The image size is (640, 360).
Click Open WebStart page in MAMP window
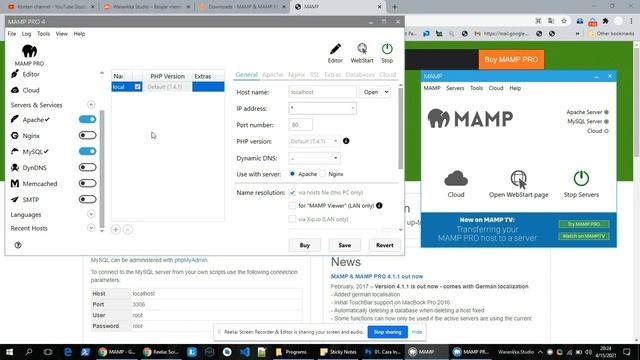[518, 184]
